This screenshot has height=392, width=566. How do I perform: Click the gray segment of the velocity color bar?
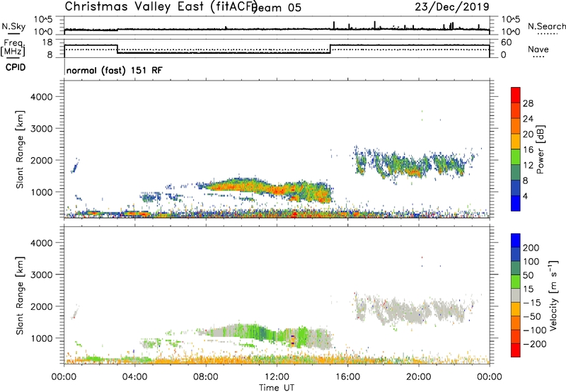pos(516,295)
